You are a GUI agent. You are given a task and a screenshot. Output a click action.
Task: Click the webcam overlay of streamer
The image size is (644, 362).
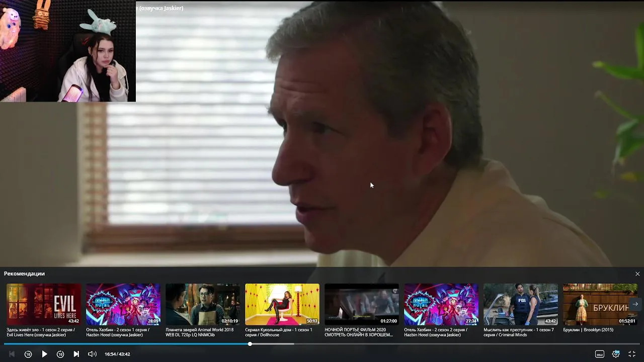pyautogui.click(x=68, y=51)
